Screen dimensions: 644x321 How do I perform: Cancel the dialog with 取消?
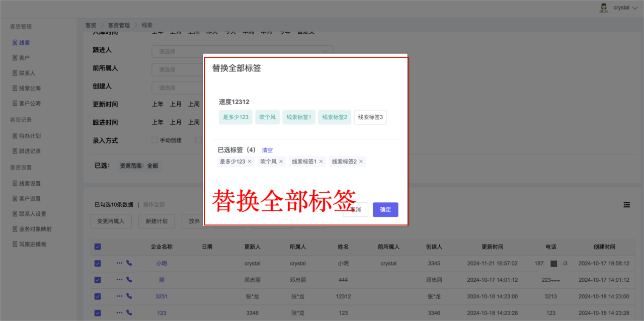(x=355, y=210)
